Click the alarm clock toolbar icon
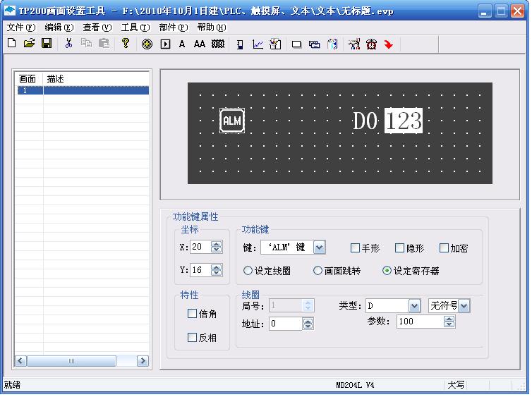Screen dimensions: 532x397 (x=371, y=44)
